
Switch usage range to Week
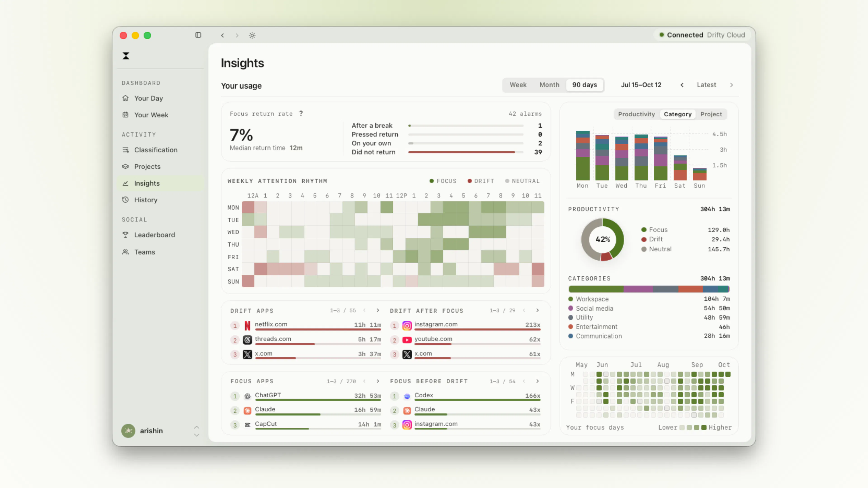[x=518, y=85]
